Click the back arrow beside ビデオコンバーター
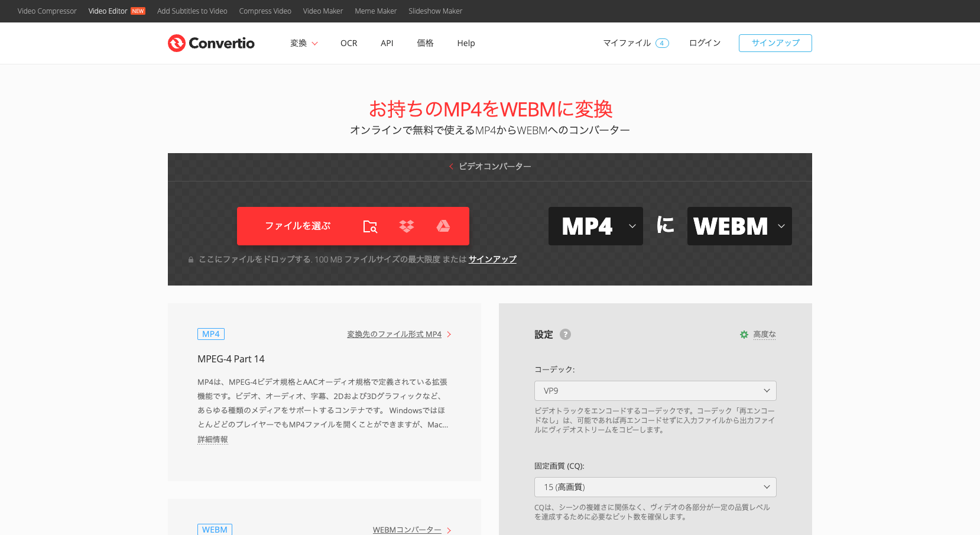 click(451, 167)
